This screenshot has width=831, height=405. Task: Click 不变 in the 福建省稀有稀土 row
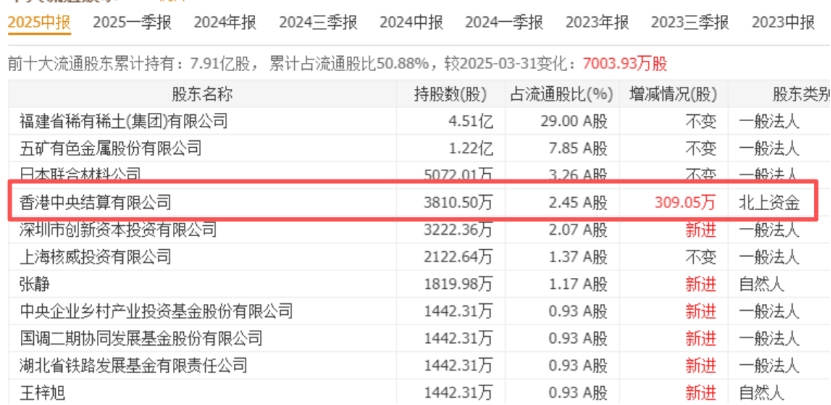tap(701, 121)
